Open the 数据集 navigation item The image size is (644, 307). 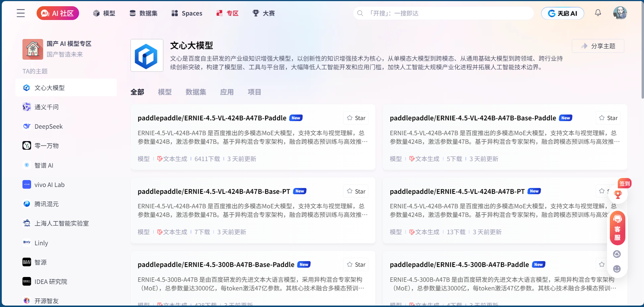pyautogui.click(x=143, y=13)
